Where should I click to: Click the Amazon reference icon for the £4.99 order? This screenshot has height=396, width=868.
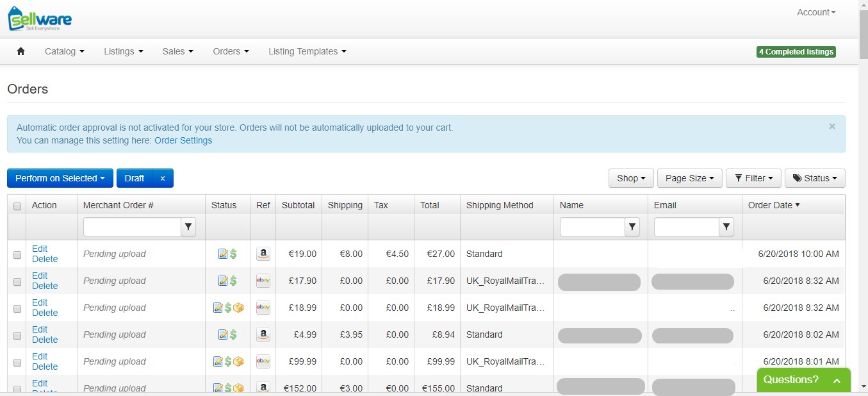coord(263,334)
